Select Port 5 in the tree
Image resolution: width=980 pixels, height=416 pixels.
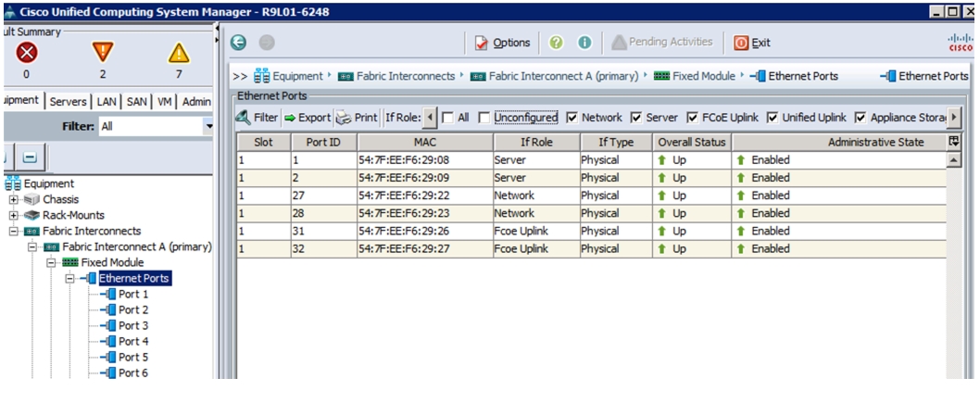tap(133, 358)
